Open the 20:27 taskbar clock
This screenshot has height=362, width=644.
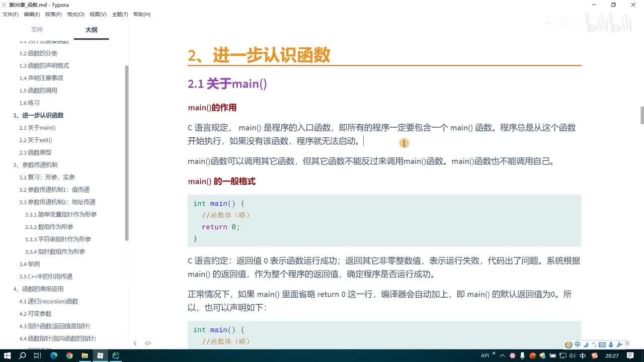click(x=612, y=355)
